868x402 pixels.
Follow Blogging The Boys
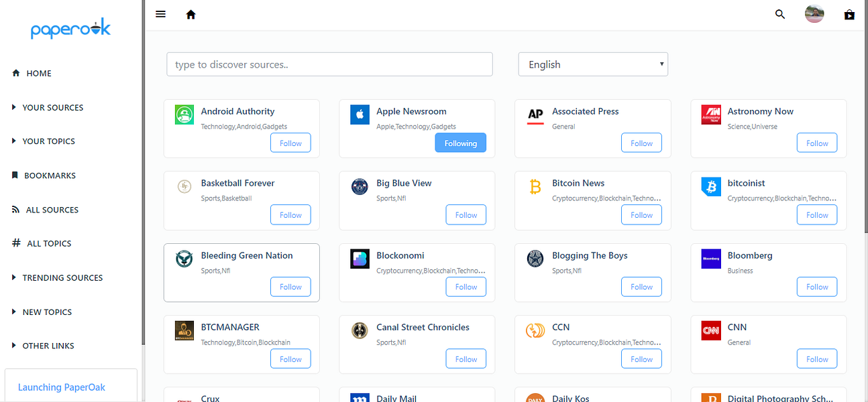click(641, 287)
